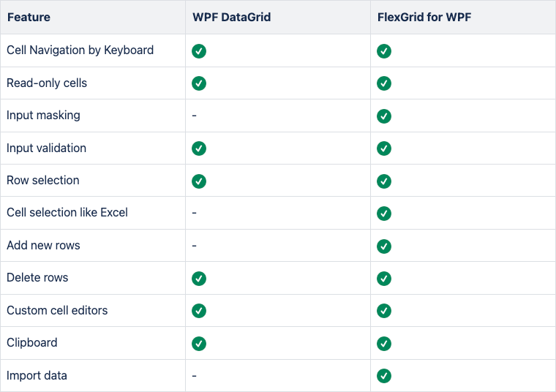Click WPF DataGrid checkmark in Row selection row

[199, 181]
